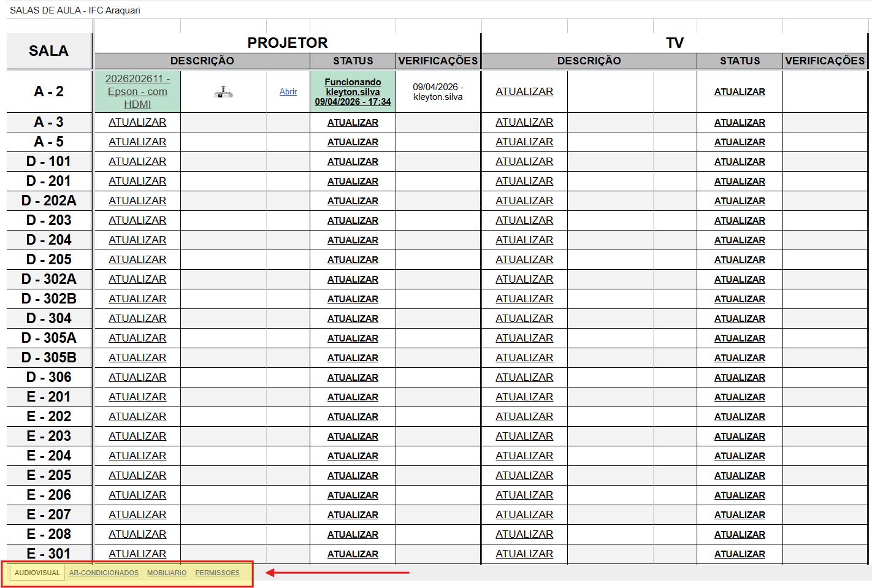
Task: Update TV description for room E-201
Action: 524,397
